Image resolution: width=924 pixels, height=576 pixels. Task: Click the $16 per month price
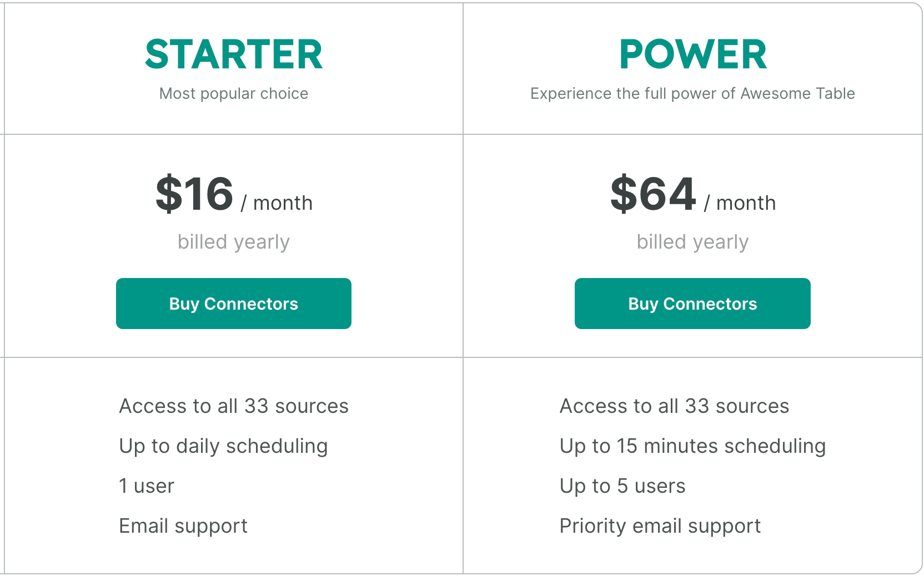coord(234,194)
